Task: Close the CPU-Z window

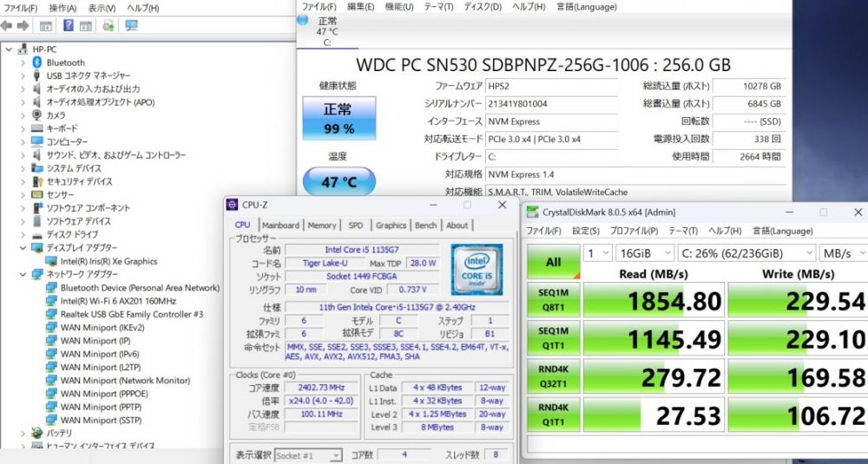Action: [502, 206]
